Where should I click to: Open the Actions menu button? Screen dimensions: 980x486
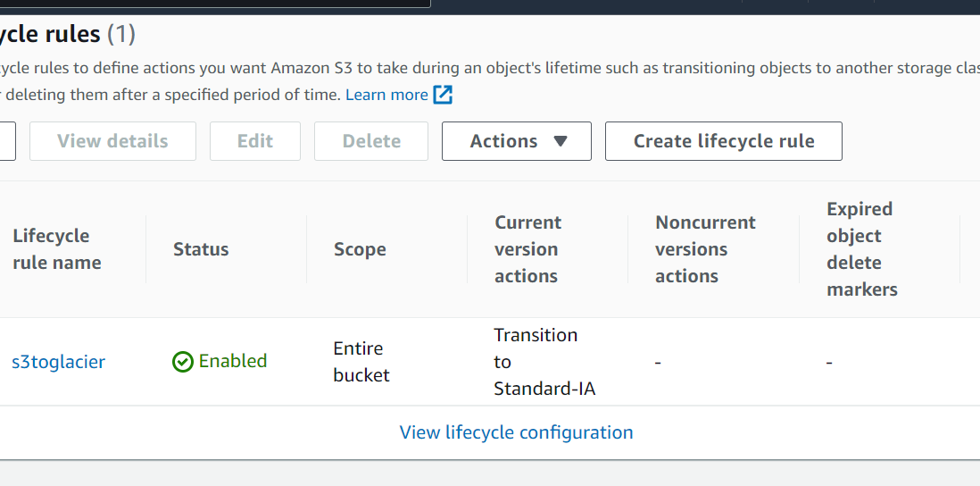(516, 141)
